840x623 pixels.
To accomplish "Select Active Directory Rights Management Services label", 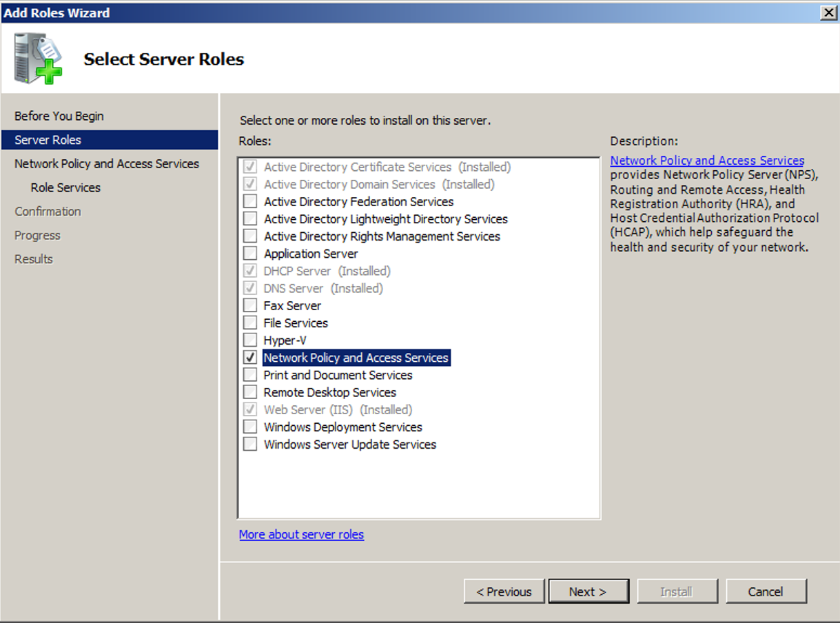I will pos(382,236).
